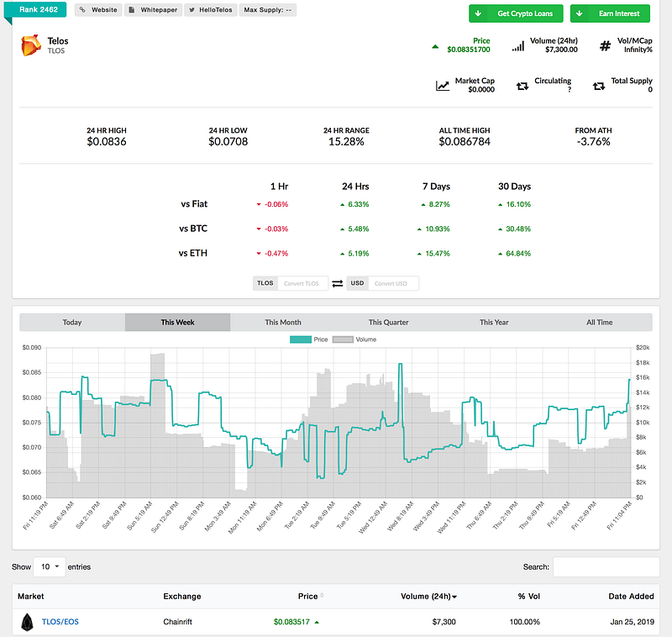The image size is (672, 637).
Task: Switch to the This Month tab
Action: (283, 323)
